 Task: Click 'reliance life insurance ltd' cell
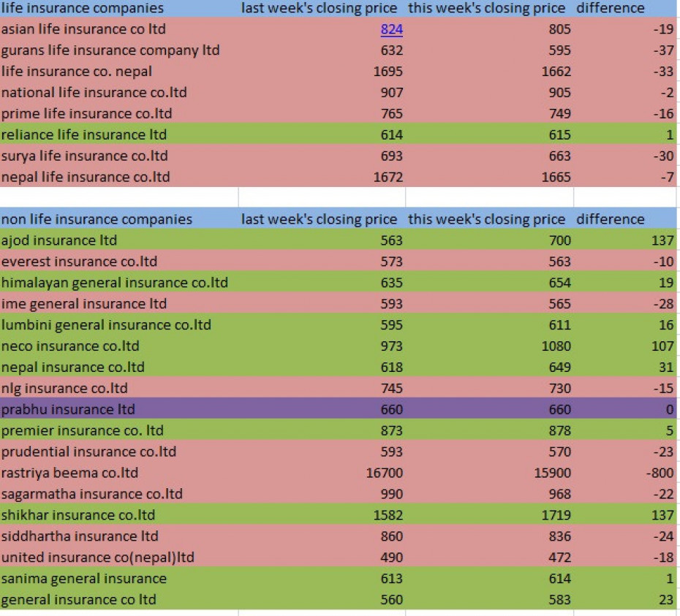tap(119, 134)
